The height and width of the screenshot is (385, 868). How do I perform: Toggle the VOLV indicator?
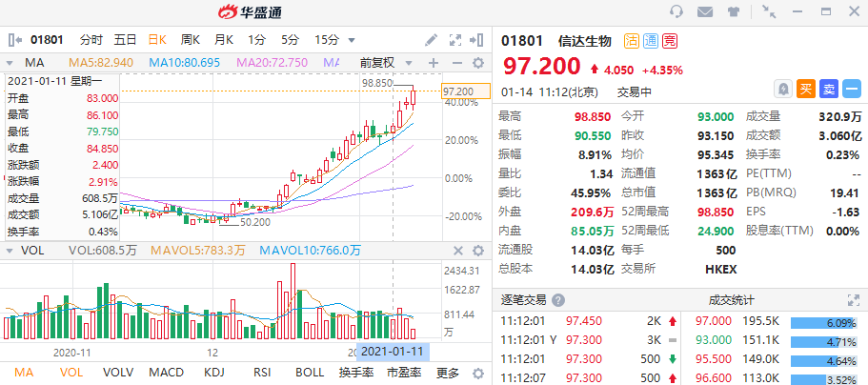(118, 373)
